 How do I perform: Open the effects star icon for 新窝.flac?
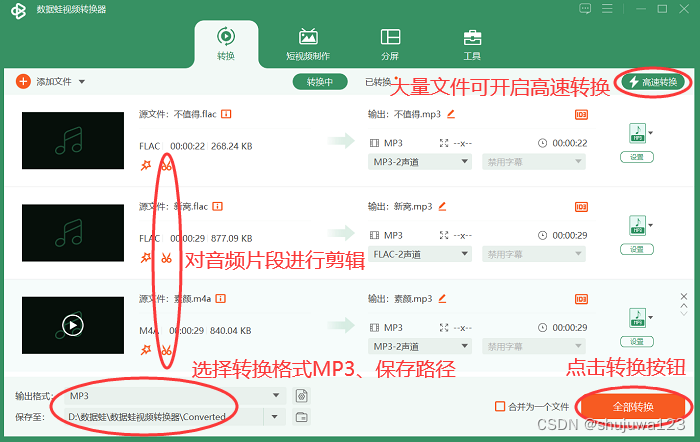pos(146,258)
